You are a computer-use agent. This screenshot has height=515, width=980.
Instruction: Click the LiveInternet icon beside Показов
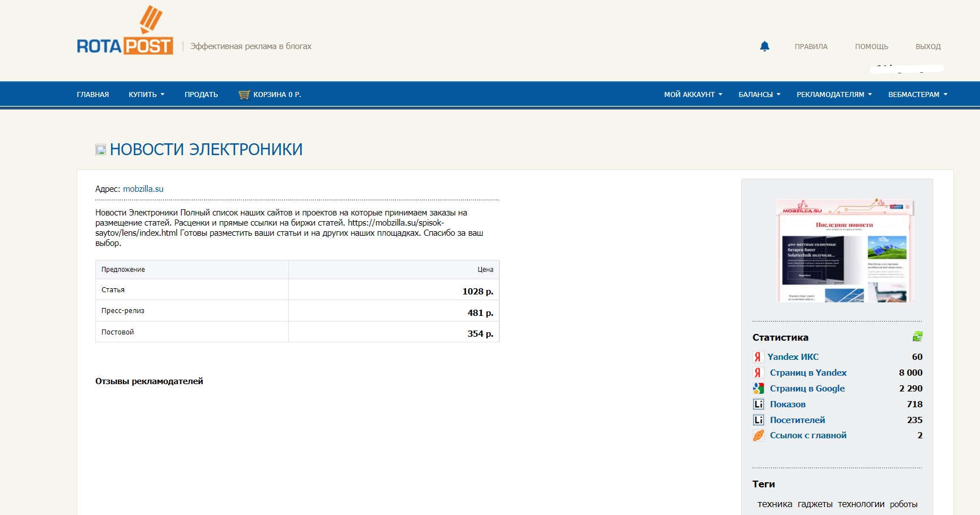758,404
